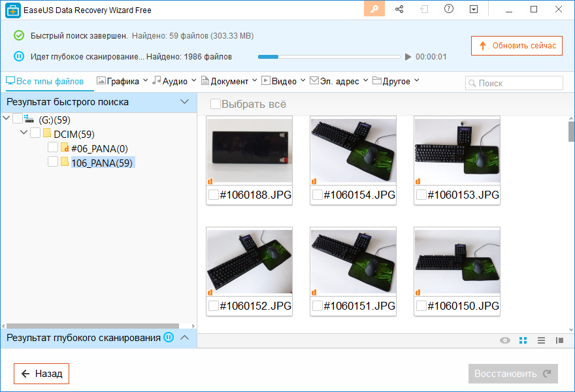Click the Поиск search field
The height and width of the screenshot is (392, 575).
click(514, 83)
